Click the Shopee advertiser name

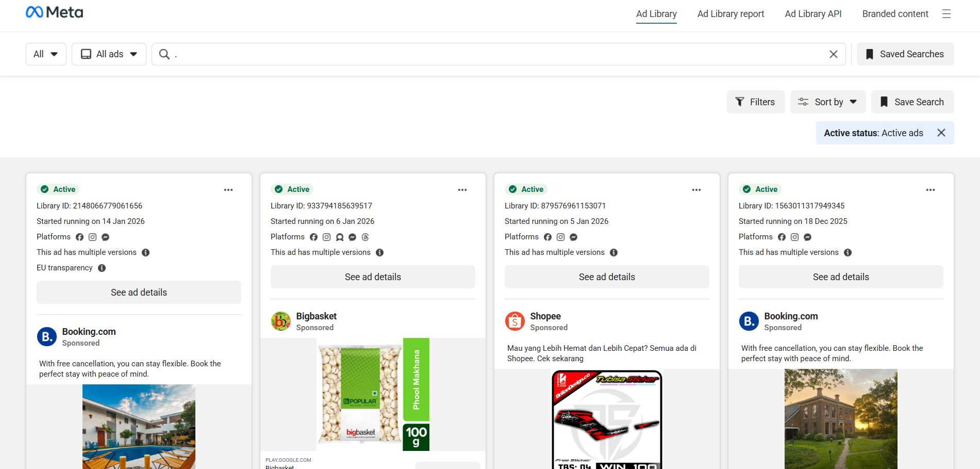pos(545,316)
